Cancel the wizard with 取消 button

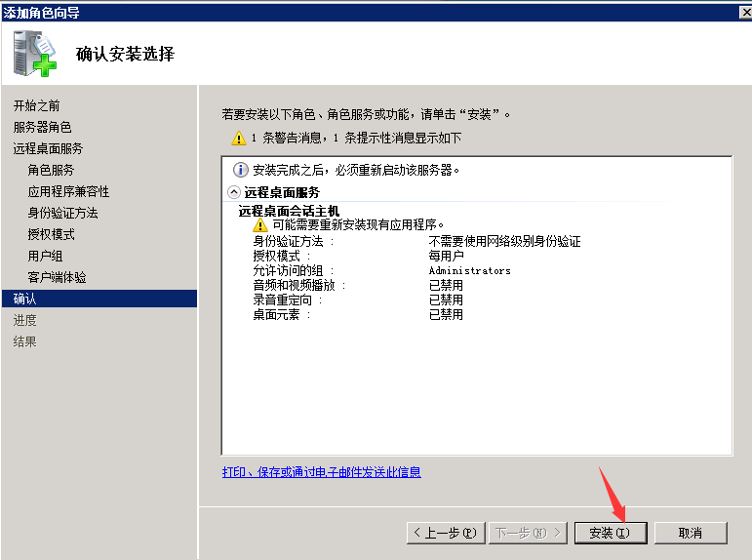tap(691, 533)
